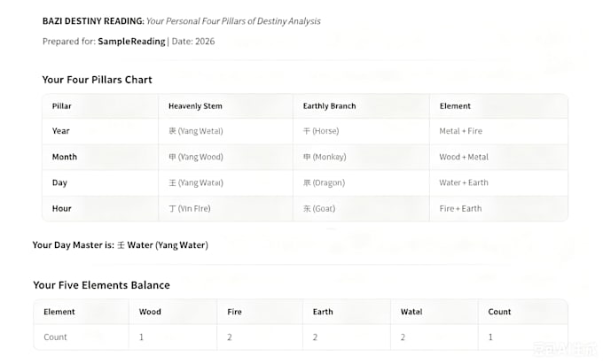Select the Month row label
603x364 pixels.
coord(65,157)
